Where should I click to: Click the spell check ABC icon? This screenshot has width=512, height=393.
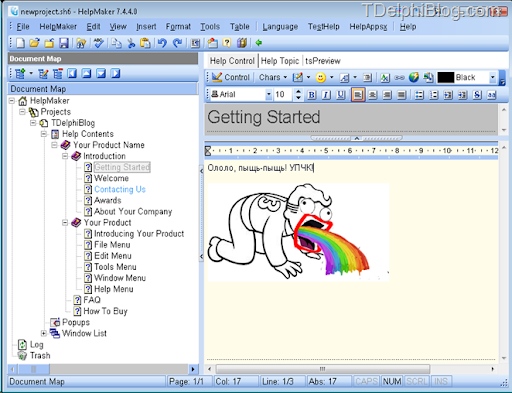pos(98,43)
